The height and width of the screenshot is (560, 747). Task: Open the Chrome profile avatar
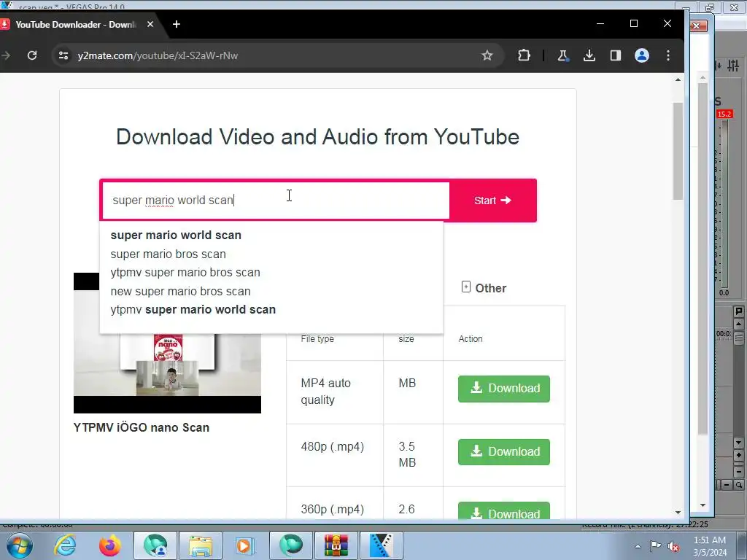642,55
